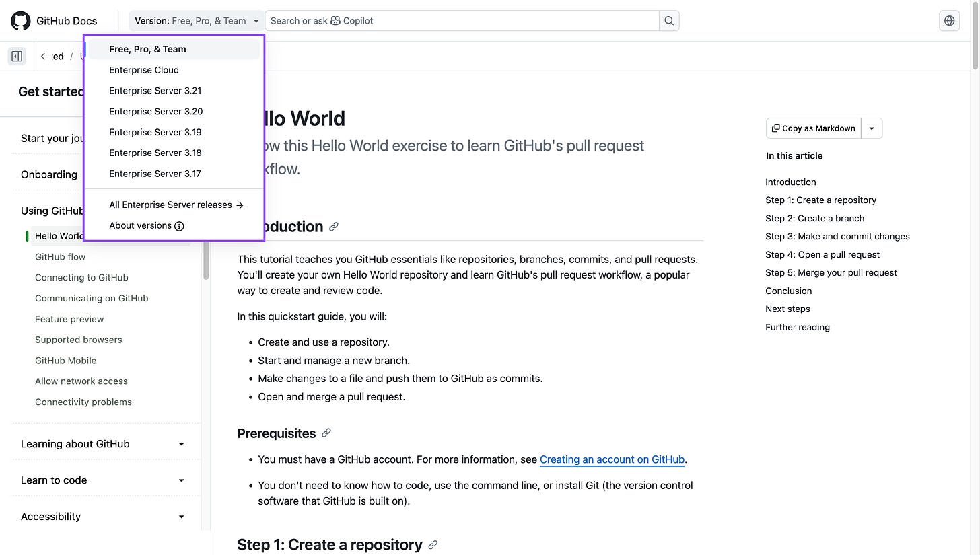The image size is (980, 555).
Task: Click the link icon next to Introduction heading
Action: click(x=333, y=227)
